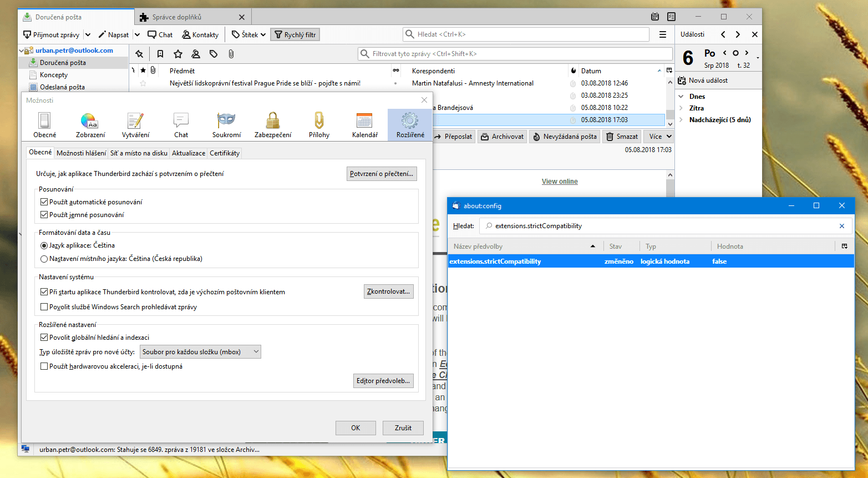Collapse the urban.petr@outlook.com account tree
This screenshot has height=478, width=868.
click(22, 51)
